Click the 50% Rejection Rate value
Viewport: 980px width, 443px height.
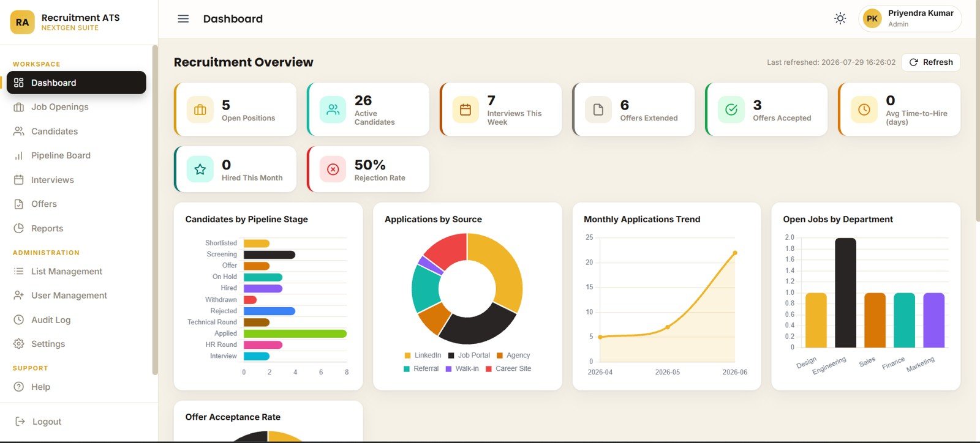pyautogui.click(x=370, y=165)
